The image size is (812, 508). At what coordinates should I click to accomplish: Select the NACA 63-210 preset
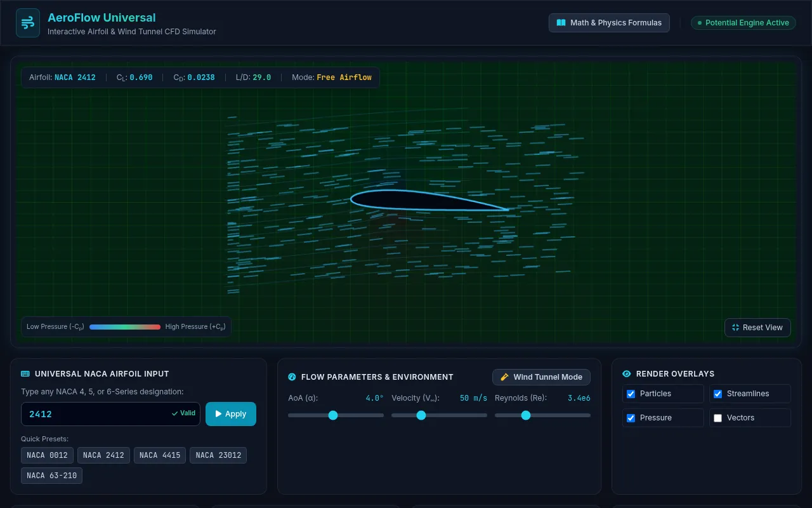tap(51, 476)
